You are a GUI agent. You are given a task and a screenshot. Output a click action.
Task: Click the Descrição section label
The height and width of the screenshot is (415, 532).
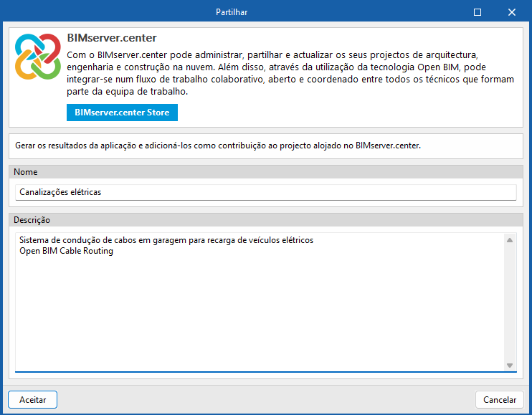pyautogui.click(x=32, y=220)
